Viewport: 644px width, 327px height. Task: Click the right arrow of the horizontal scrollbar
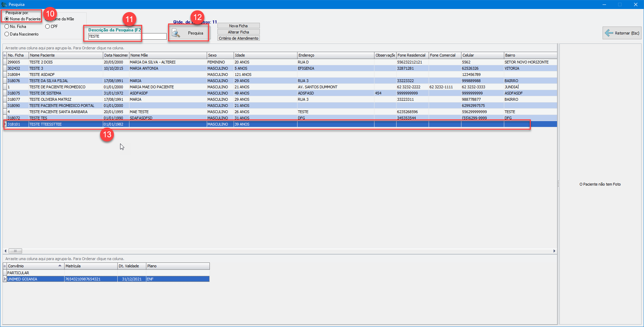(554, 251)
